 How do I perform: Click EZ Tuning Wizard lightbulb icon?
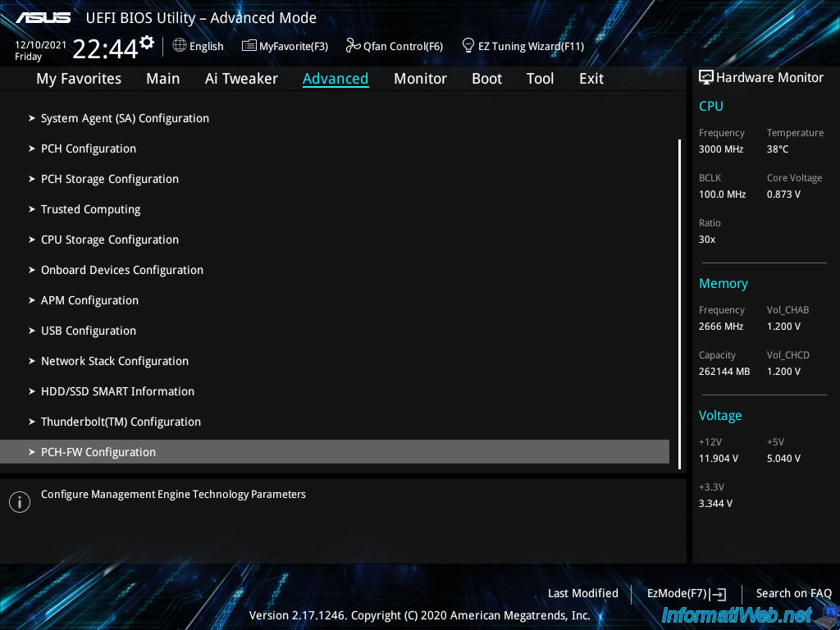click(468, 45)
